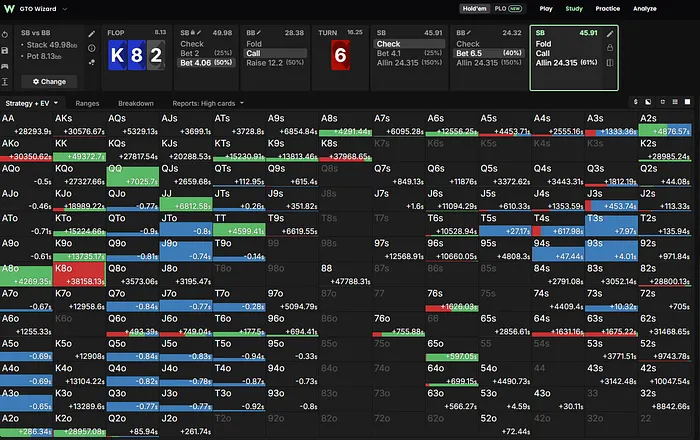
Task: Click the JJ hand cell
Action: coord(186,199)
